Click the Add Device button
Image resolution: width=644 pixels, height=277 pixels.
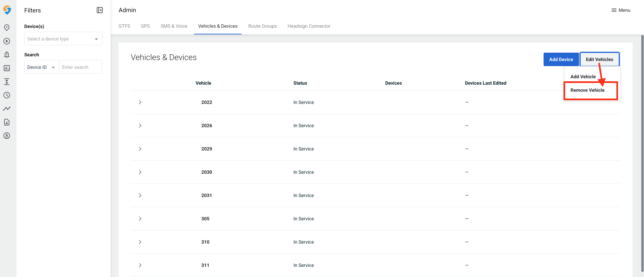click(561, 59)
